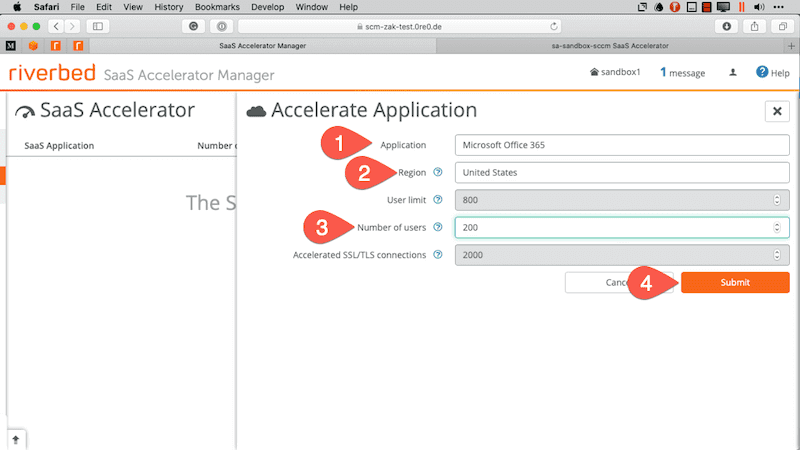800x450 pixels.
Task: Switch to the sa-sandbox-sccm SaaS Accelerator tab
Action: point(610,46)
